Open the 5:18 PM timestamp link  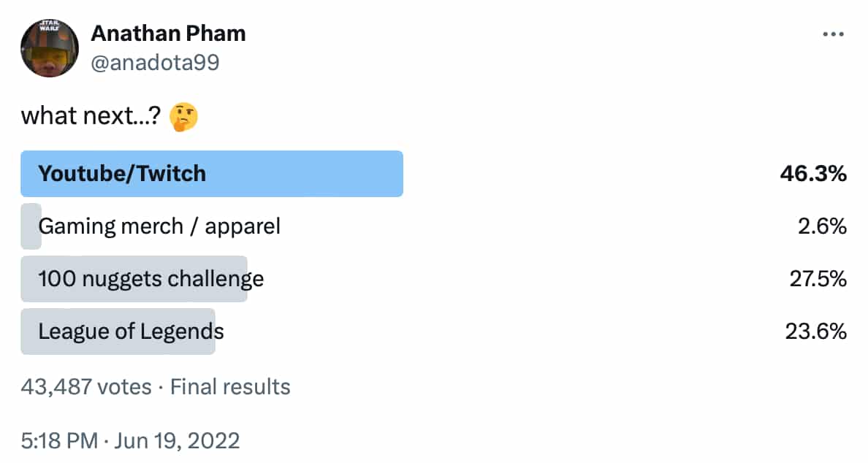coord(58,440)
